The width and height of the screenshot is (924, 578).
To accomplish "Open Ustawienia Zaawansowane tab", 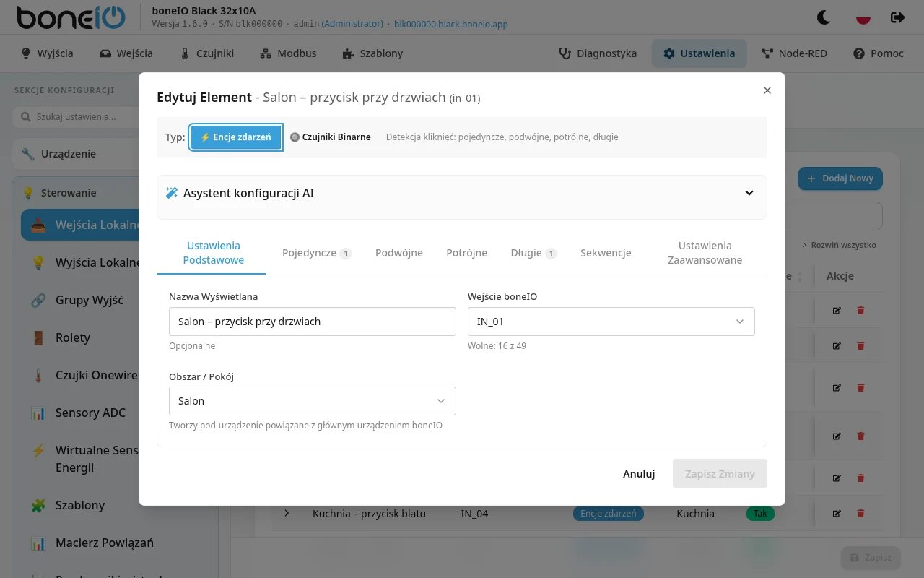I will pos(705,253).
